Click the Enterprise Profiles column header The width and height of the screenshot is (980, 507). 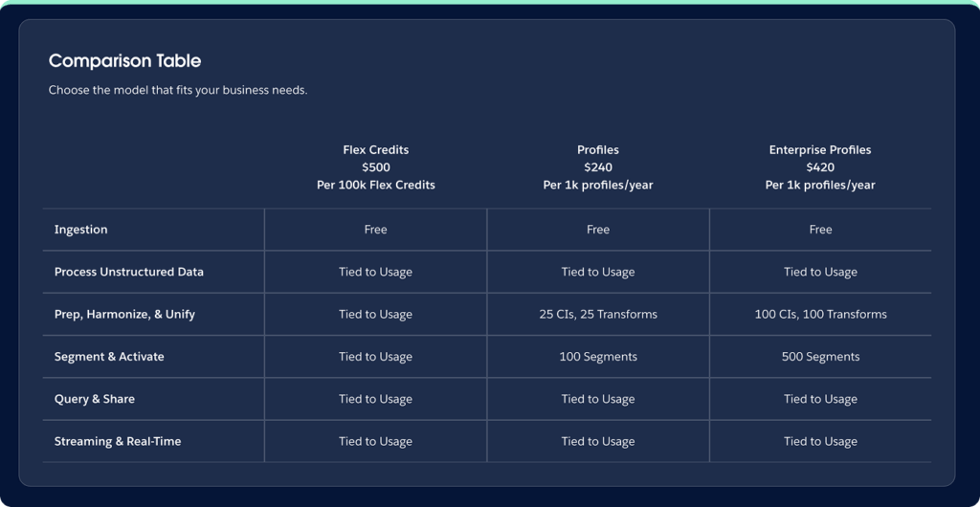pos(820,150)
